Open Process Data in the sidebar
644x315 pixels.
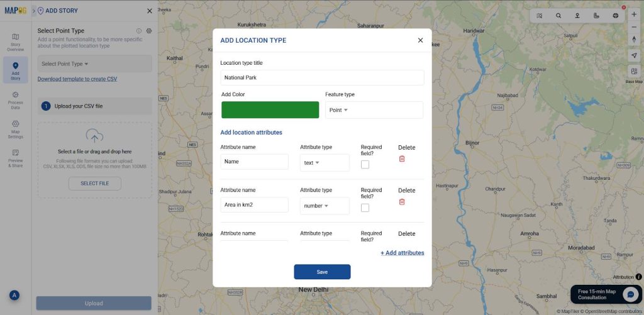(x=16, y=101)
